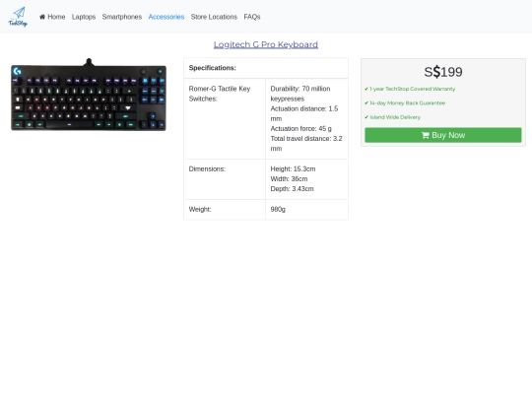The width and height of the screenshot is (532, 399).
Task: Click the Island Wide Delivery line
Action: [392, 117]
